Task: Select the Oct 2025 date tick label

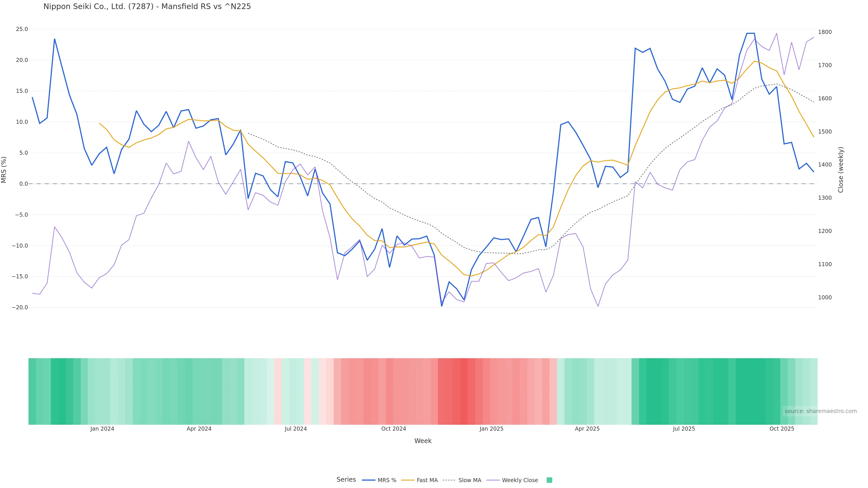Action: (x=782, y=429)
